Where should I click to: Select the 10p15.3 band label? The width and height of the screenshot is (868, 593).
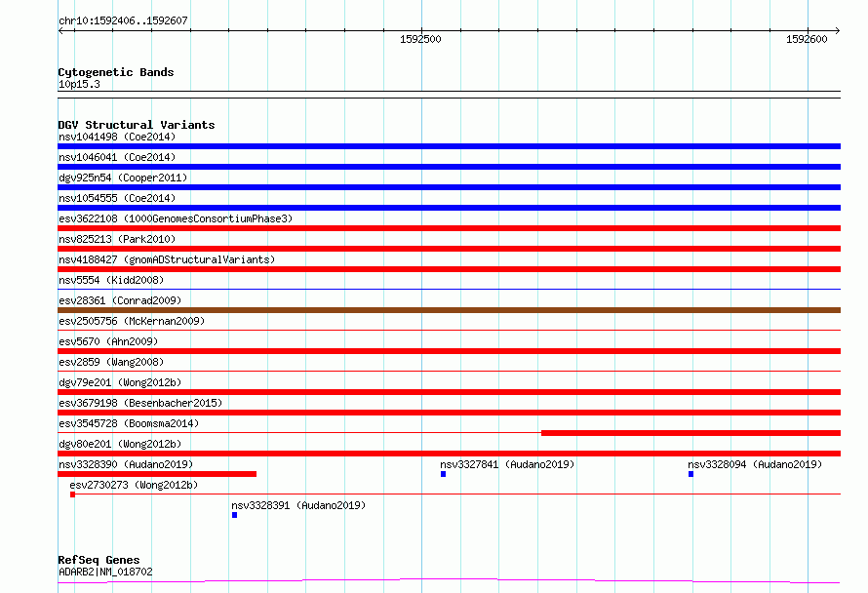pyautogui.click(x=79, y=84)
